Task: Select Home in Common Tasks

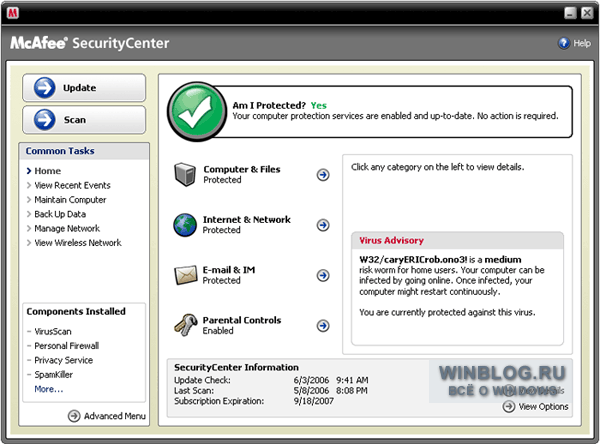Action: 47,171
